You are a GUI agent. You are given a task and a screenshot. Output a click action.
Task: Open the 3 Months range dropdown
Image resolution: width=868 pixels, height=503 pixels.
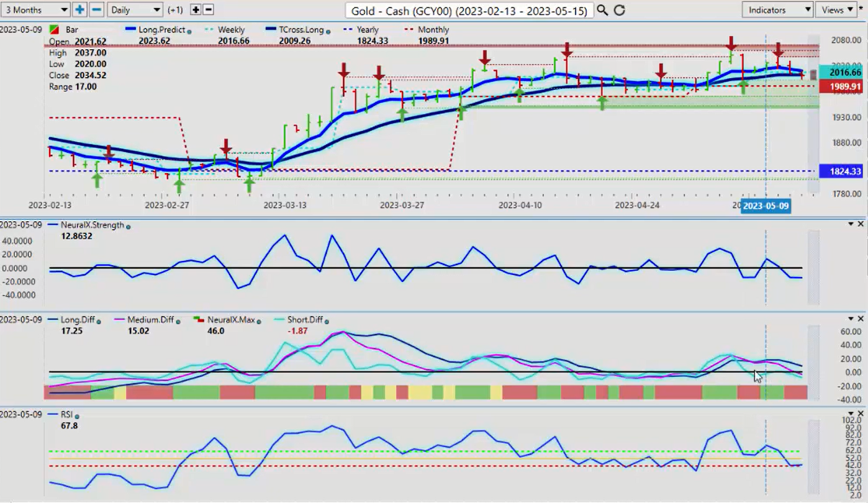(35, 10)
